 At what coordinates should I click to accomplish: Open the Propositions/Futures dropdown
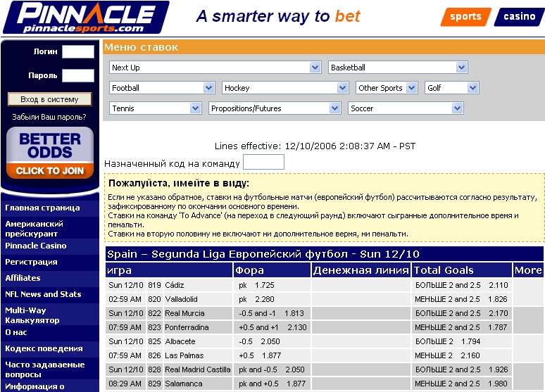point(275,108)
